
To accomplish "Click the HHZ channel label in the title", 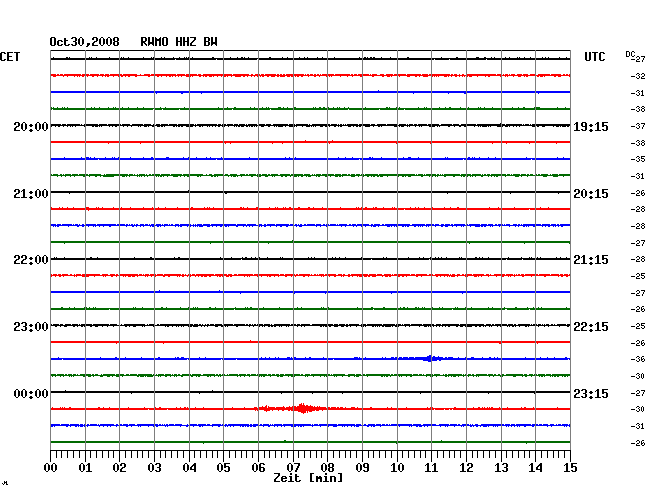I will tap(186, 42).
